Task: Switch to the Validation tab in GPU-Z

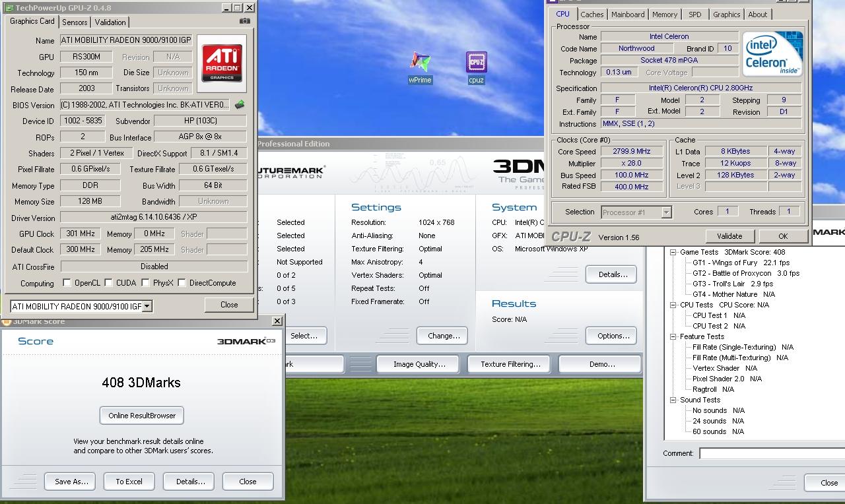Action: click(x=110, y=22)
